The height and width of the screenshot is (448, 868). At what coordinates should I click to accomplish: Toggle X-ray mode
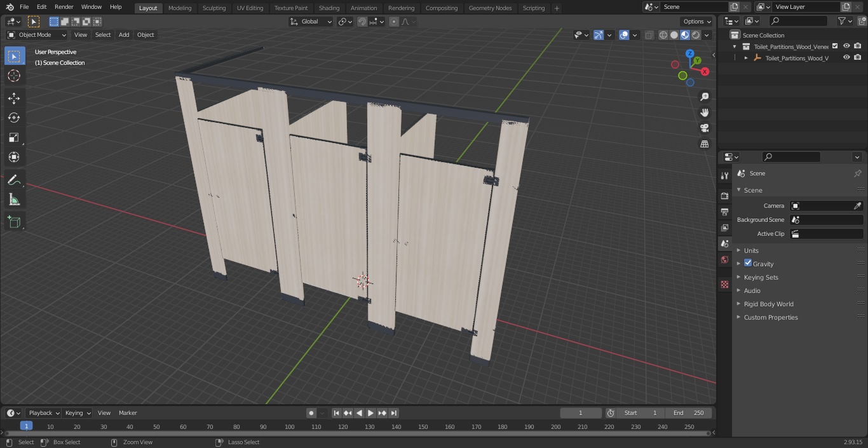tap(649, 35)
